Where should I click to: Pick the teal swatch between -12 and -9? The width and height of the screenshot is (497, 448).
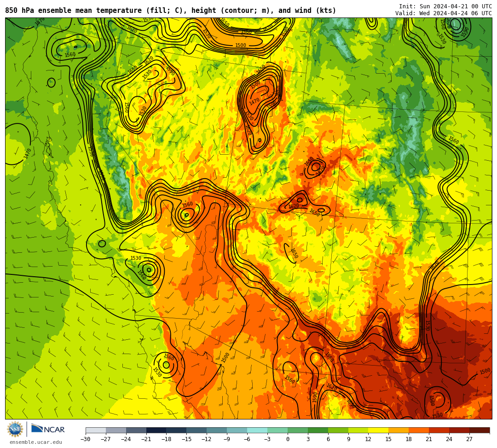point(217,430)
